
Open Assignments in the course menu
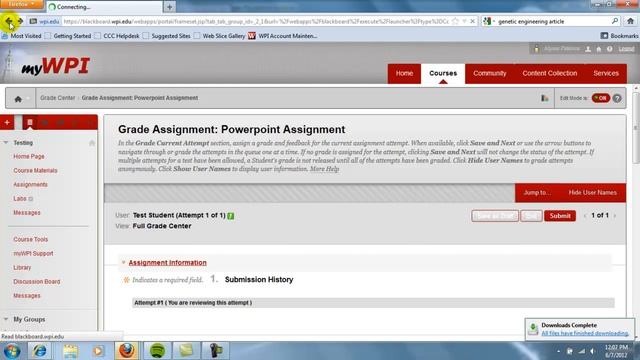point(30,184)
